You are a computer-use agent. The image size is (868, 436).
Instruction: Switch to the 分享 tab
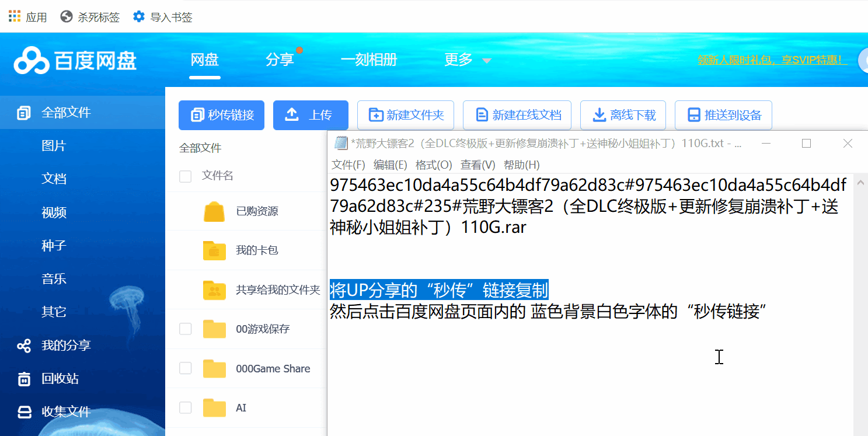[280, 60]
